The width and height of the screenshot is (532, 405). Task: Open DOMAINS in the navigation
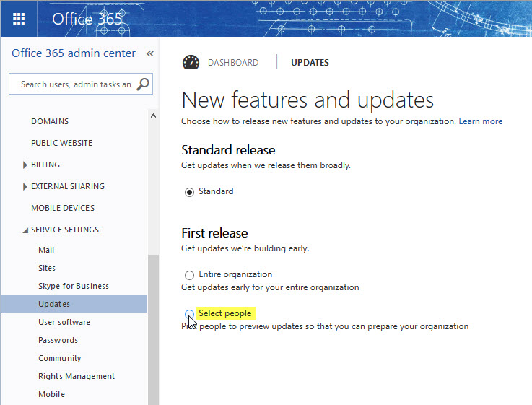click(x=50, y=121)
